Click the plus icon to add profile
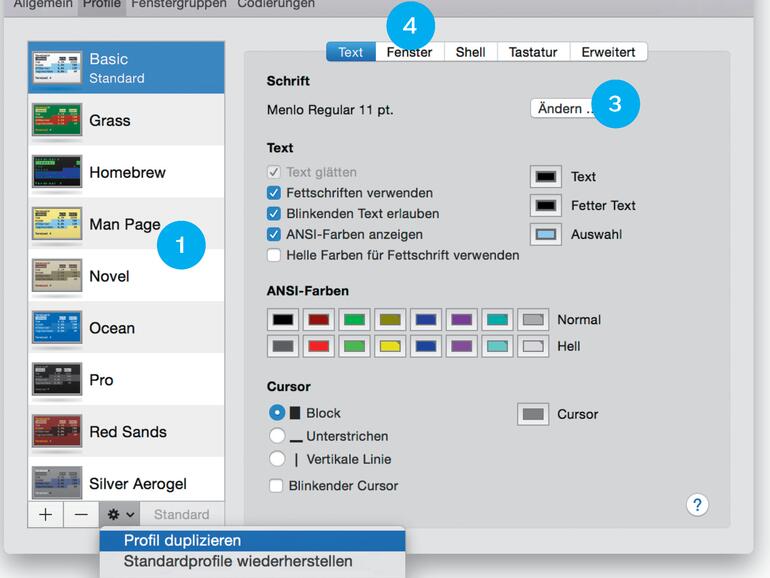770x578 pixels. 46,514
